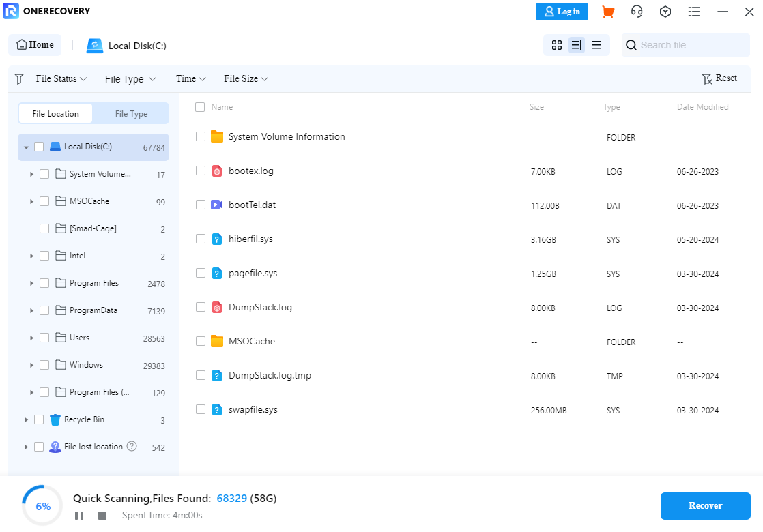The image size is (763, 532).
Task: Click the customer support headset icon
Action: (637, 12)
